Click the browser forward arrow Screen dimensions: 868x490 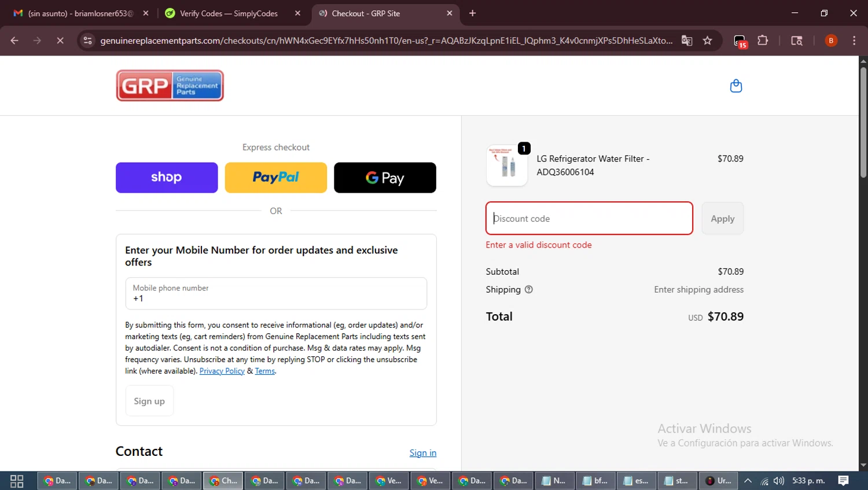tap(37, 40)
